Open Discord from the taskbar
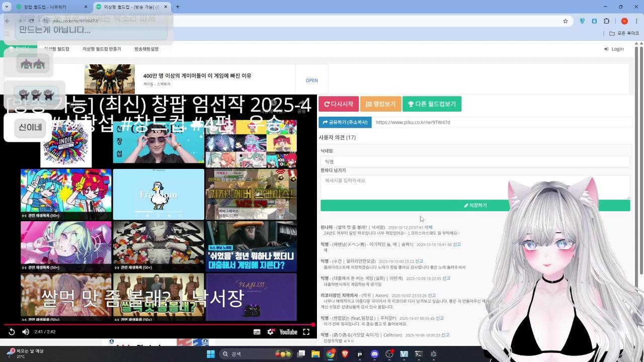Screen dimensions: 644x362 click(374, 354)
